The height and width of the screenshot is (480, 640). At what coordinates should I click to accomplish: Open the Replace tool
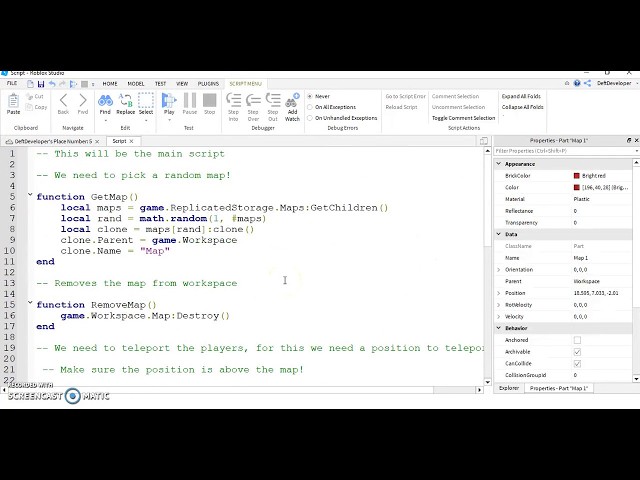[125, 100]
